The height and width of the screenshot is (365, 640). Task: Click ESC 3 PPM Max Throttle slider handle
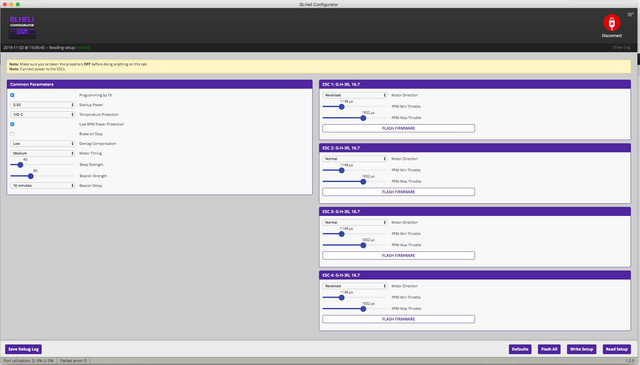pos(363,245)
